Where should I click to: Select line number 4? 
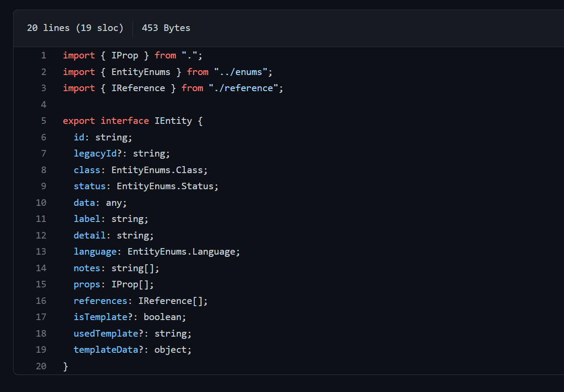point(43,105)
